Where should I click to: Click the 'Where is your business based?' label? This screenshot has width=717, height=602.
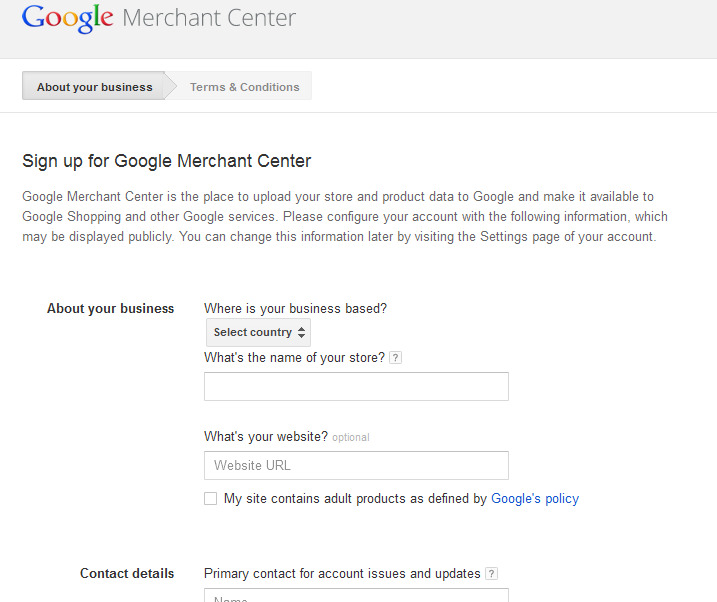[x=295, y=308]
